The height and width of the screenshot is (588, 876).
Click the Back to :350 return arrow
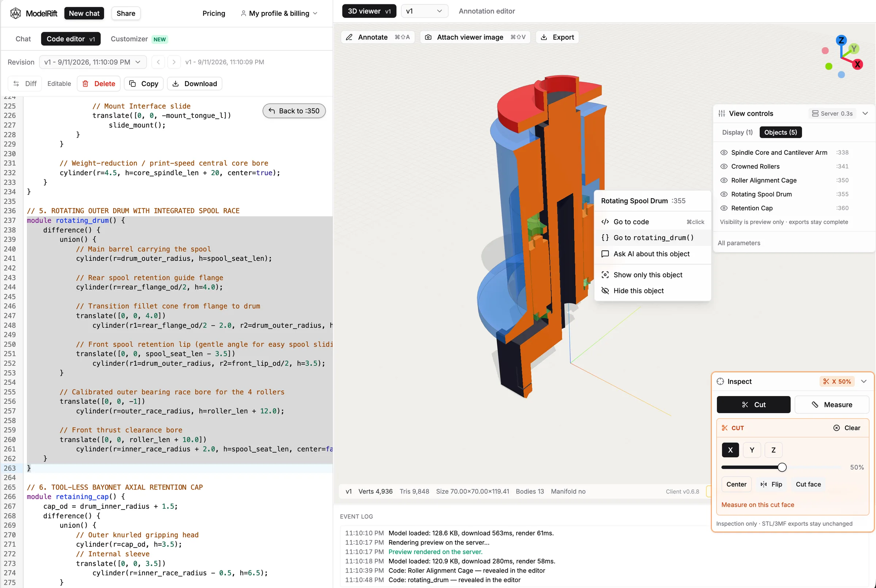(272, 111)
